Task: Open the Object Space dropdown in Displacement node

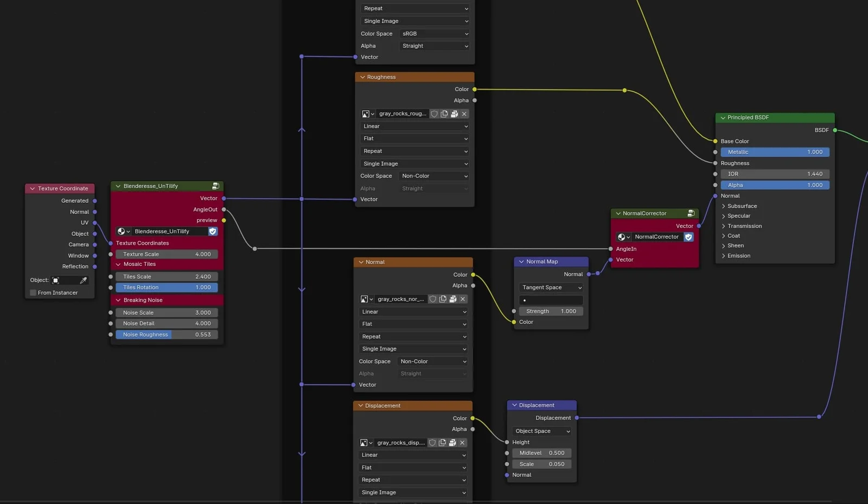Action: pos(541,431)
